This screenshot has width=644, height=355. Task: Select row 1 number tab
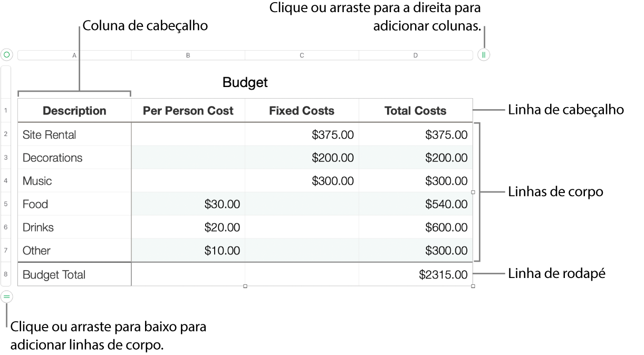coord(6,111)
